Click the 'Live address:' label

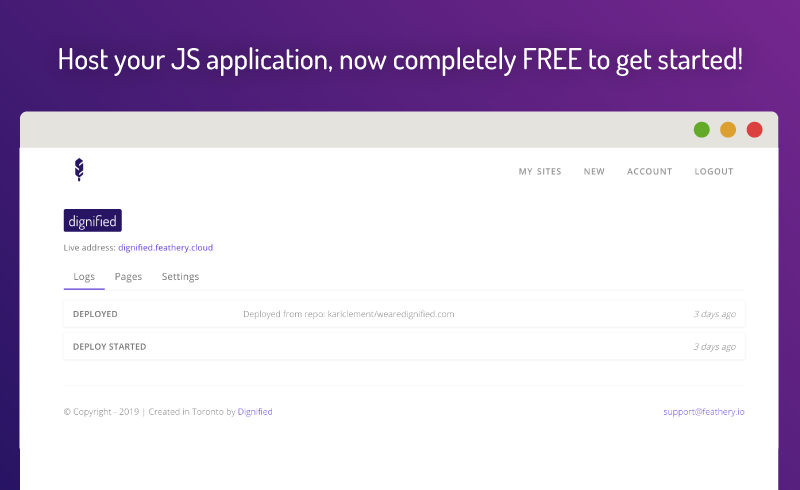click(90, 248)
